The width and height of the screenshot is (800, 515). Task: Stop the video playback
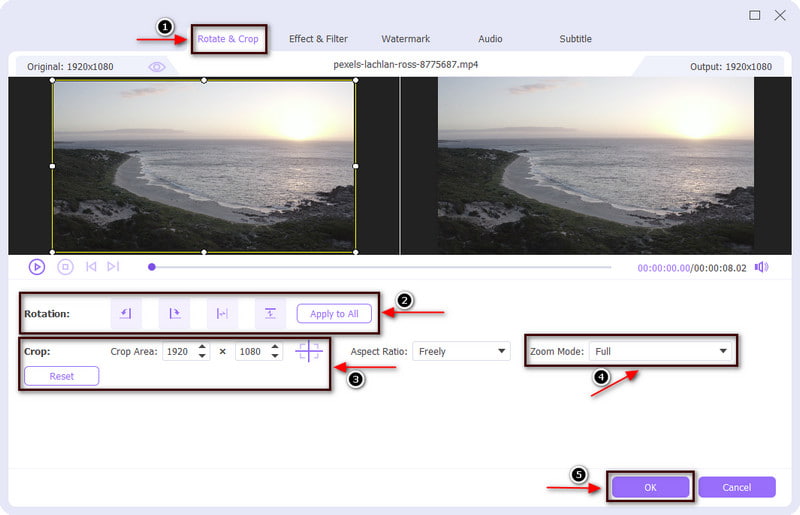pos(65,267)
